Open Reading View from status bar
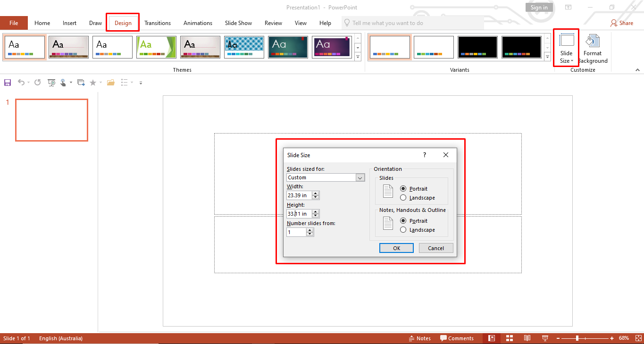 click(527, 338)
